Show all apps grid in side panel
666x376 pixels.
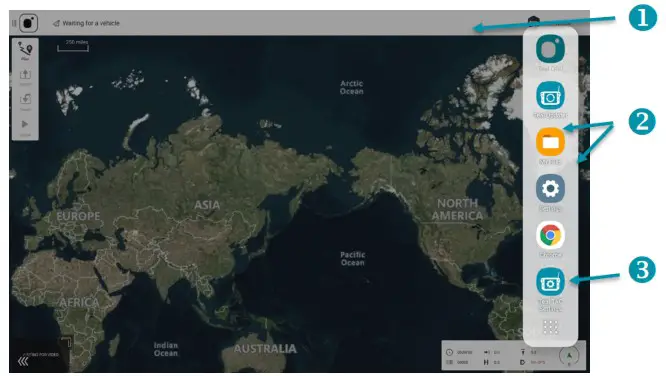[550, 327]
